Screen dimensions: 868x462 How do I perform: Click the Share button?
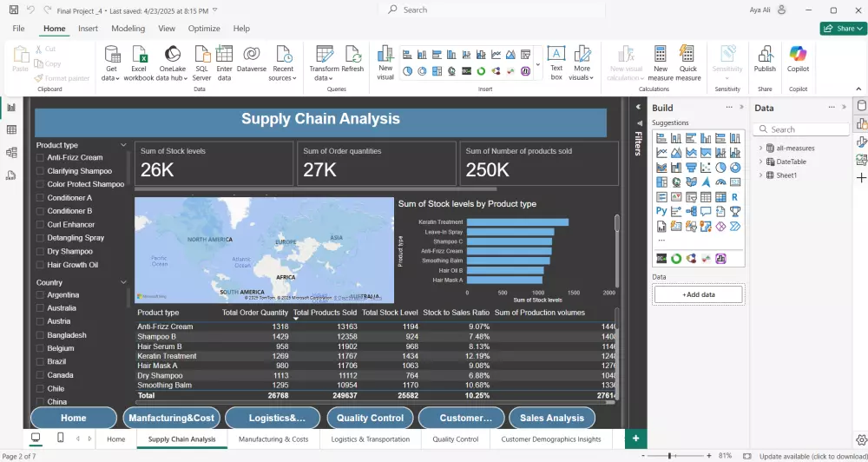pos(843,29)
